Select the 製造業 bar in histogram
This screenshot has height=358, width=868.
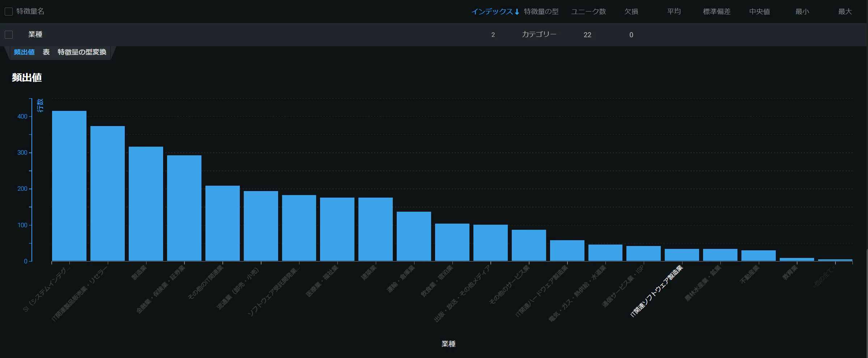coord(146,204)
